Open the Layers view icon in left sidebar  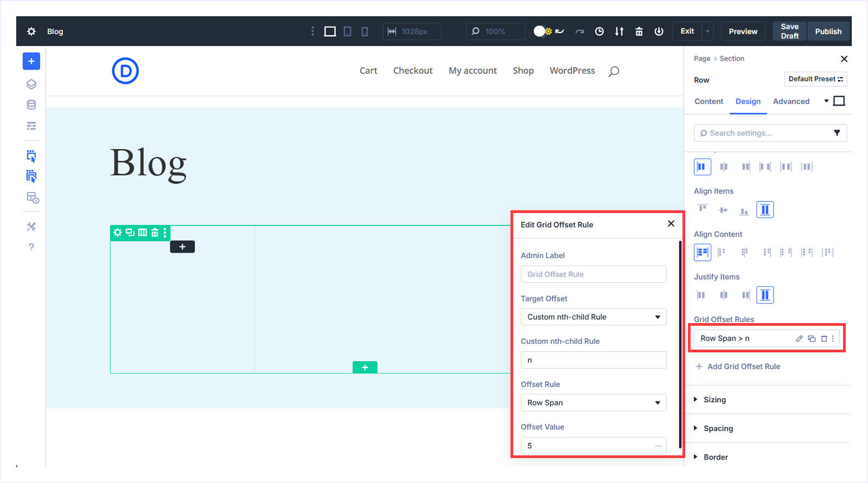point(31,84)
